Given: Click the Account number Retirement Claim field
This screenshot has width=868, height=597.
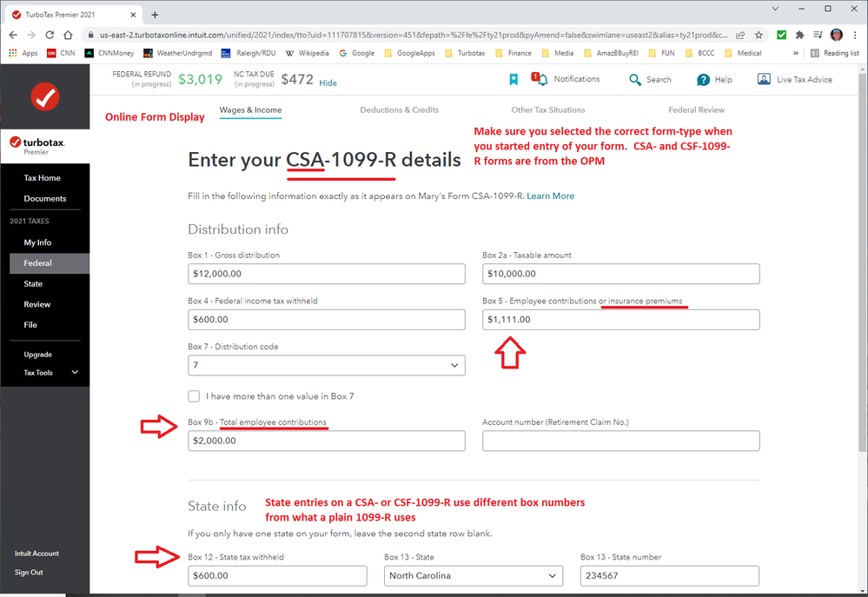Looking at the screenshot, I should point(620,441).
